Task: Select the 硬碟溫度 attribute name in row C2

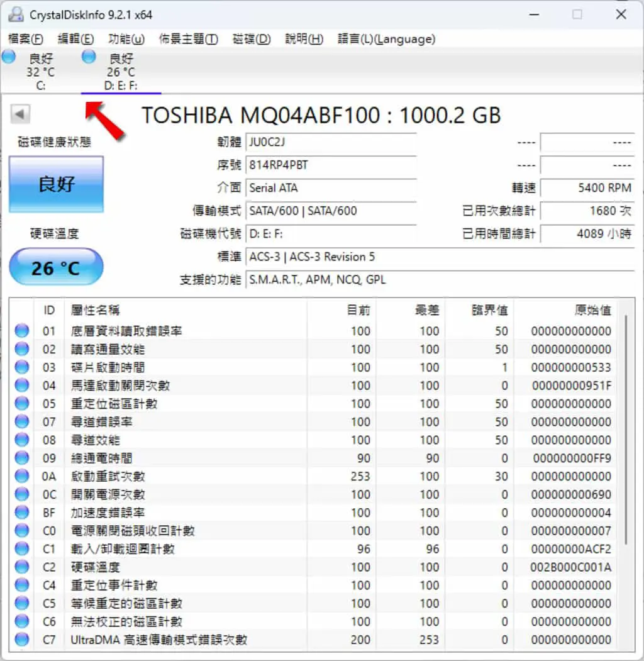Action: point(95,567)
